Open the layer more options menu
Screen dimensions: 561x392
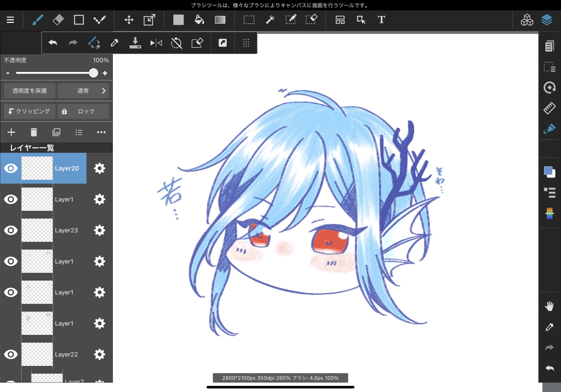point(101,132)
